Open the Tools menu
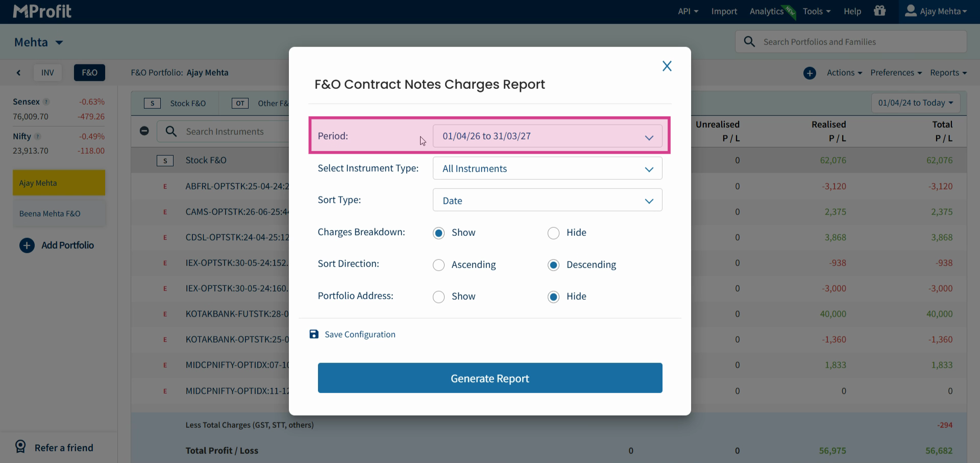 816,11
